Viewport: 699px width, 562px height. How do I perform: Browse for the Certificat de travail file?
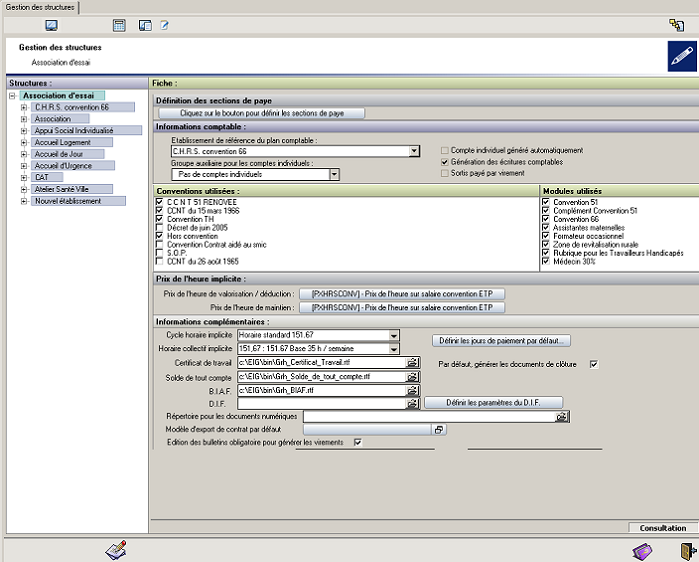pyautogui.click(x=411, y=363)
